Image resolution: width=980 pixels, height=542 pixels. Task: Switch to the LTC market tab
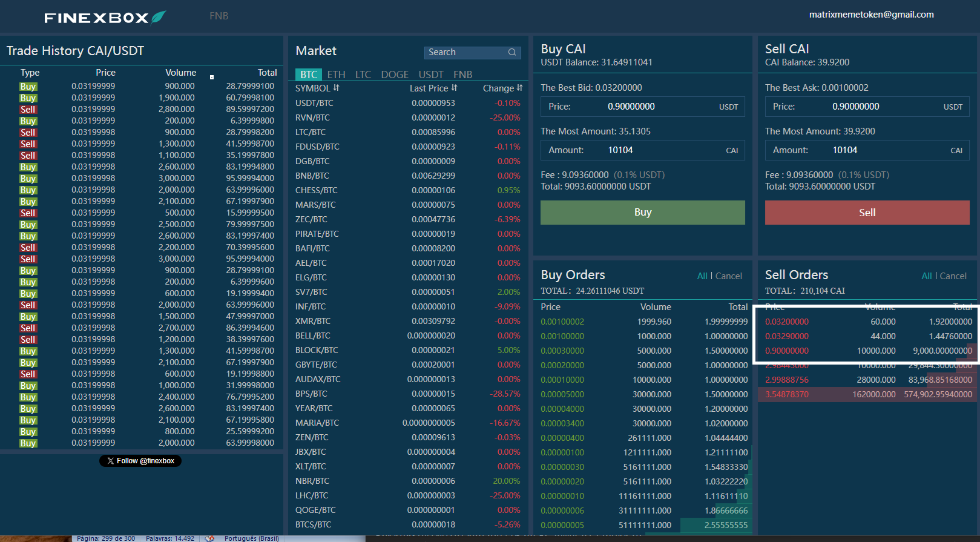pos(363,74)
